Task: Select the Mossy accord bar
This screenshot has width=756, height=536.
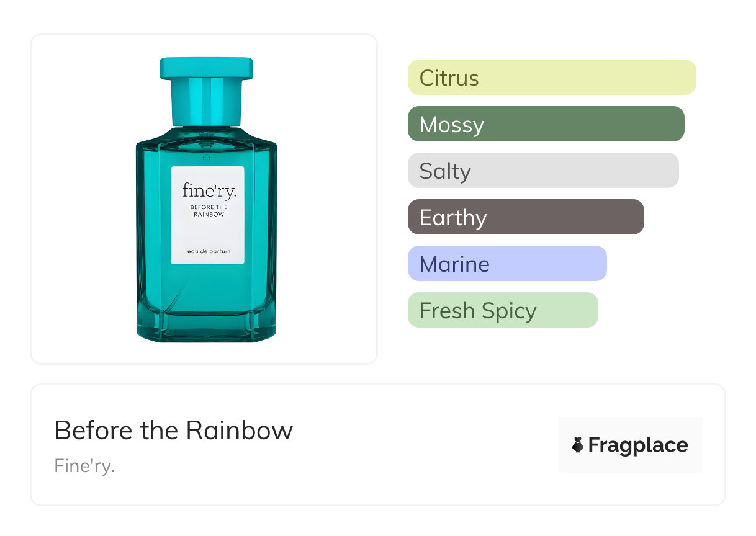Action: pyautogui.click(x=546, y=124)
